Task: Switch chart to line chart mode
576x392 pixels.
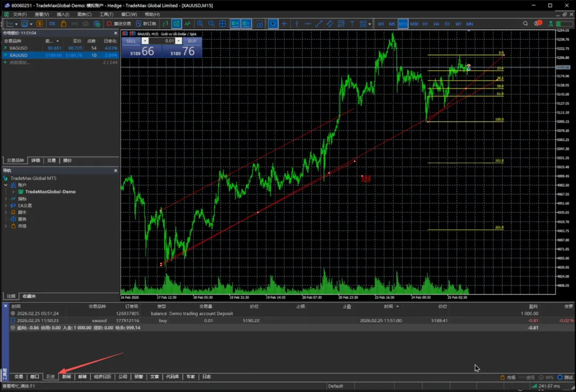Action: (x=188, y=23)
